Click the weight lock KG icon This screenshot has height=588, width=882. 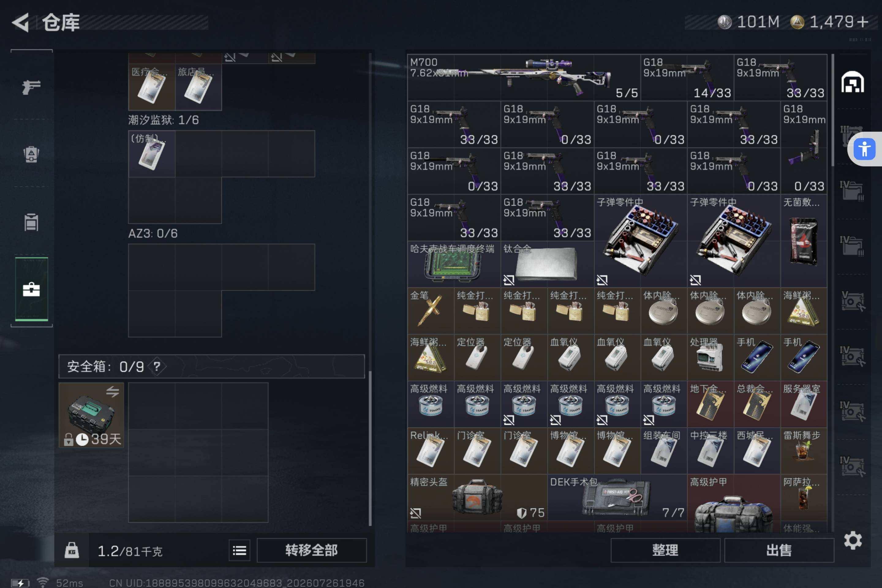coord(72,550)
